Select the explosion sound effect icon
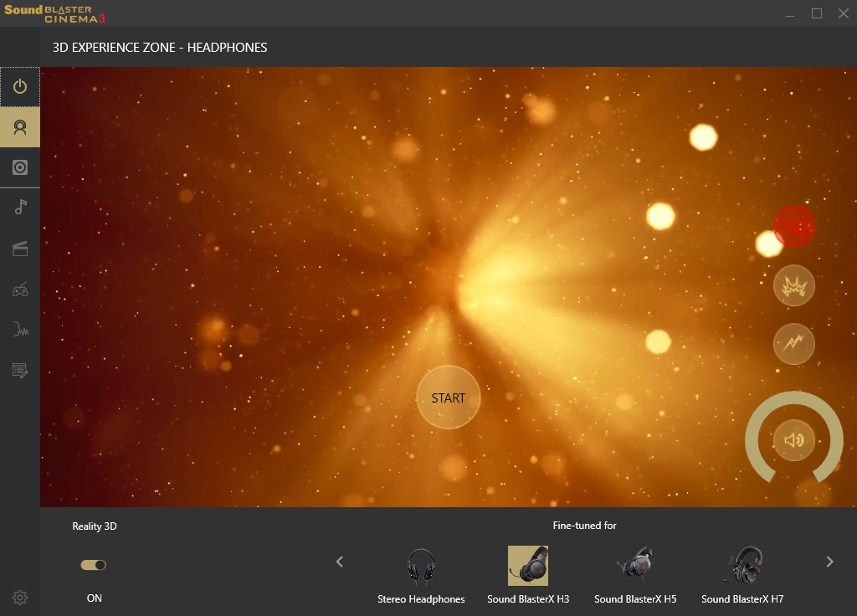 793,285
